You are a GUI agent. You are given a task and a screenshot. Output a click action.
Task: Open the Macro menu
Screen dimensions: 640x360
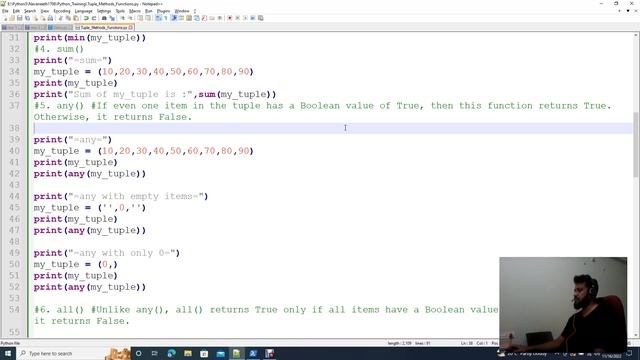pyautogui.click(x=135, y=11)
